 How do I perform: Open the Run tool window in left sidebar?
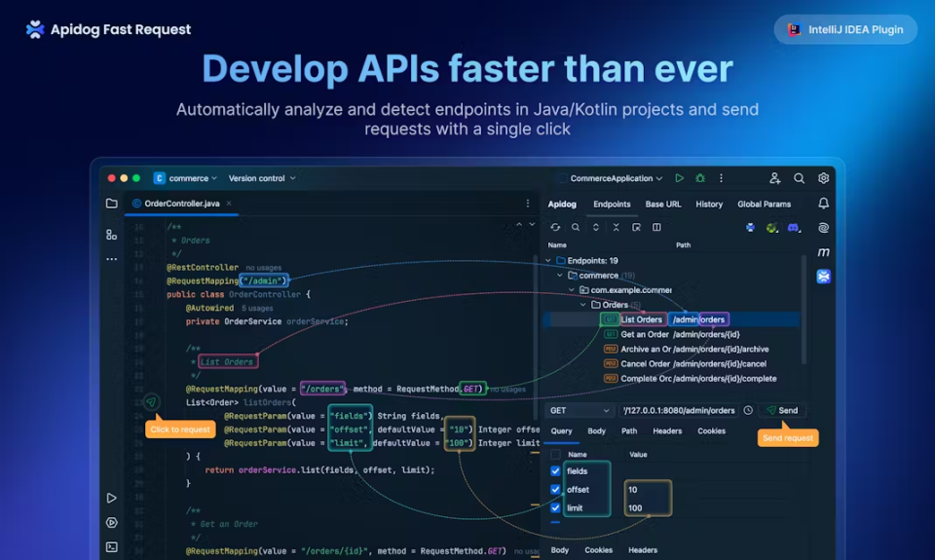click(x=111, y=498)
